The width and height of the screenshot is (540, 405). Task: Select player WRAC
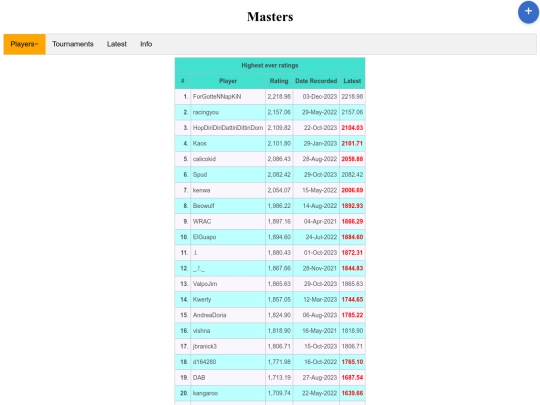[202, 221]
